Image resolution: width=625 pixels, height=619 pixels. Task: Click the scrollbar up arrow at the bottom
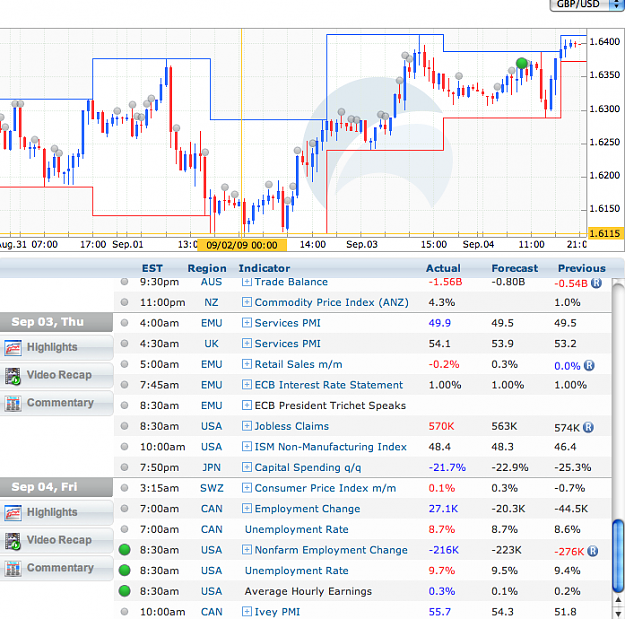pos(619,599)
